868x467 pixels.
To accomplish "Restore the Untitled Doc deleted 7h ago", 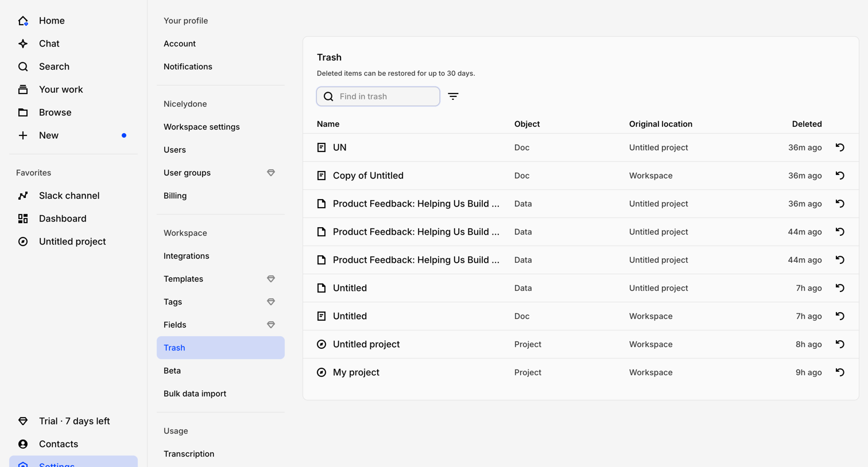I will [x=840, y=316].
